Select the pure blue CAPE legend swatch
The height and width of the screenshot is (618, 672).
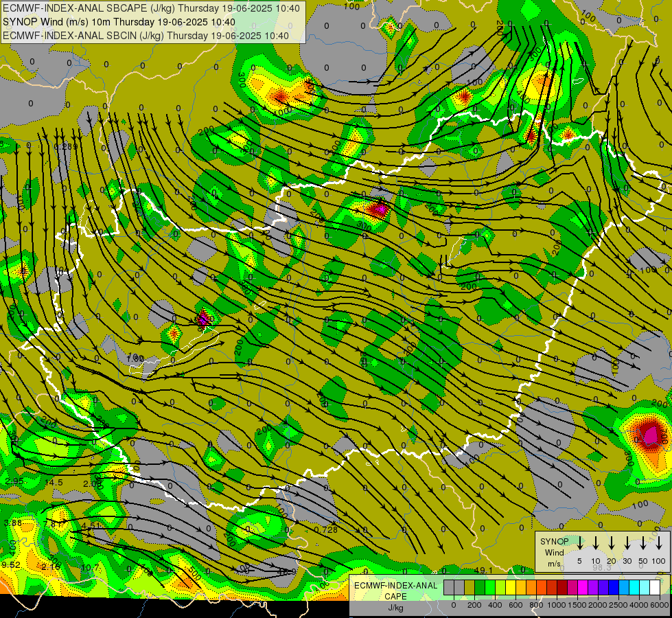[x=613, y=587]
